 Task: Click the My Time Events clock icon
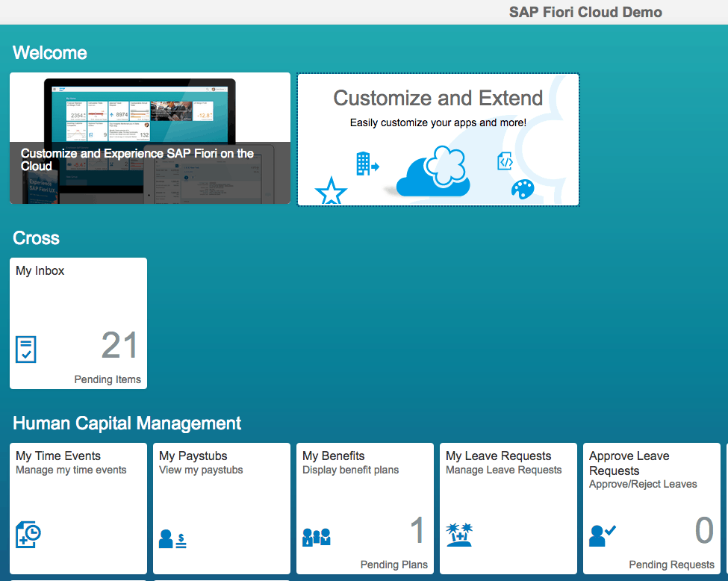tap(28, 534)
